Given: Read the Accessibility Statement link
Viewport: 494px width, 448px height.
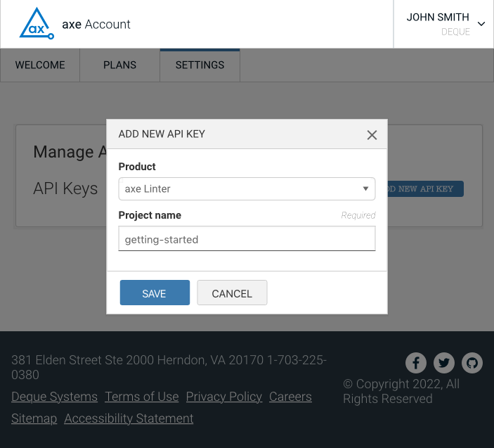Looking at the screenshot, I should (129, 418).
